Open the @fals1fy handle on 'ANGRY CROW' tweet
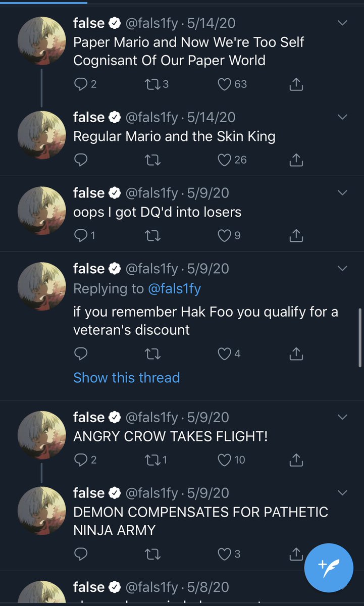The height and width of the screenshot is (606, 364). pyautogui.click(x=151, y=418)
